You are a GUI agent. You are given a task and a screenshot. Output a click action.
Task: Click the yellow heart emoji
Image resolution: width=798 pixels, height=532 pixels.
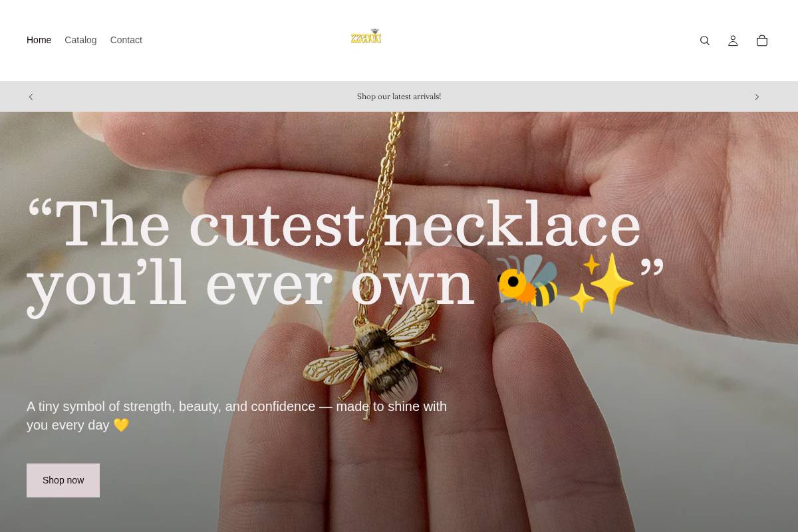click(x=121, y=425)
